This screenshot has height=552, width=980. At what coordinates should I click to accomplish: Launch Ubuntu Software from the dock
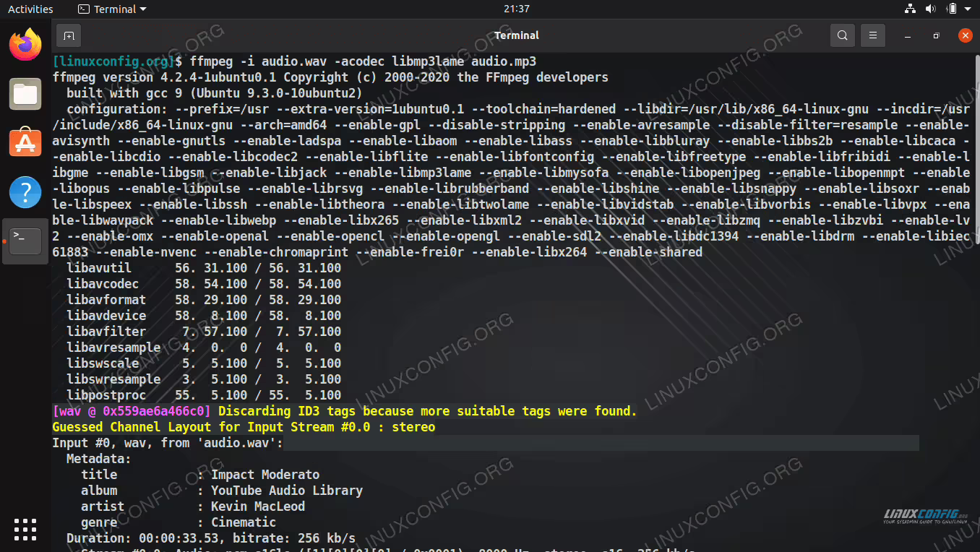click(25, 143)
